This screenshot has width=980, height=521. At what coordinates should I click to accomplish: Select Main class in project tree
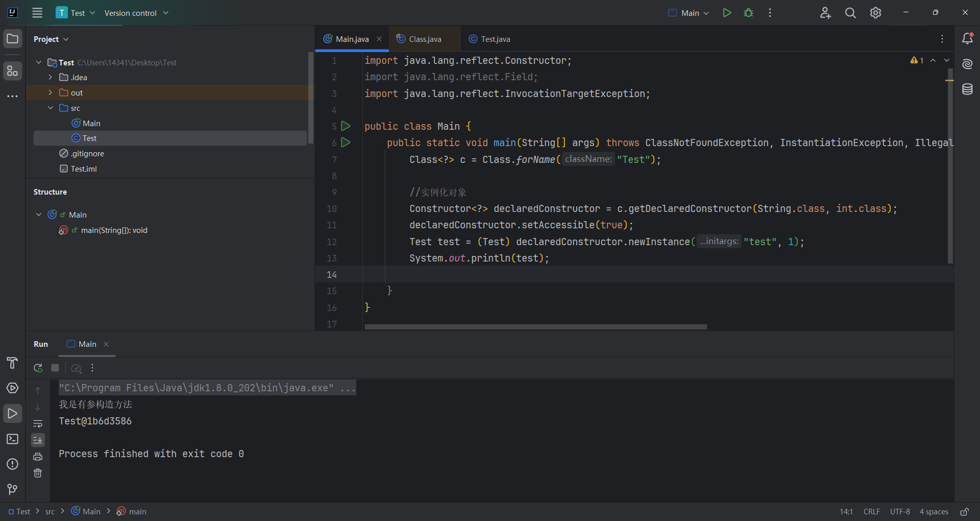click(91, 123)
